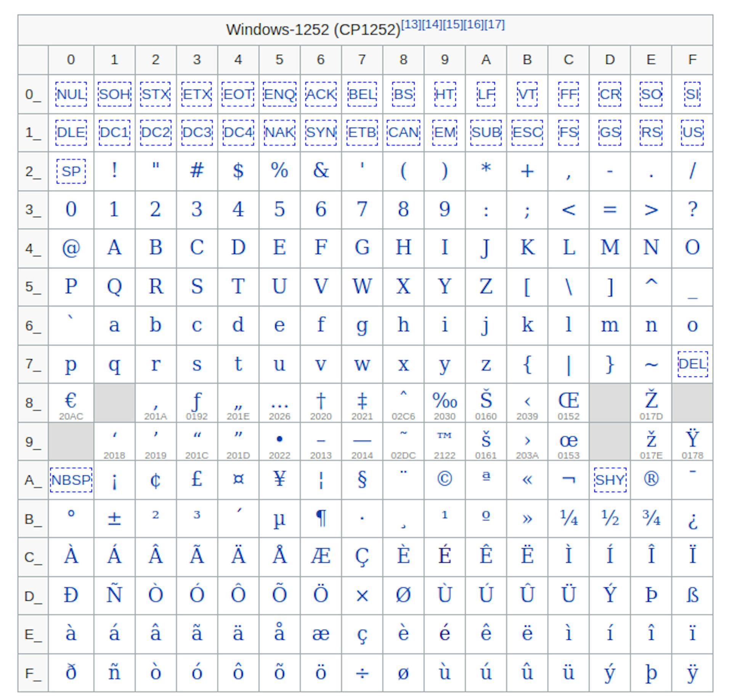This screenshot has height=700, width=732.
Task: Click the ellipsis … character 2026
Action: 279,406
